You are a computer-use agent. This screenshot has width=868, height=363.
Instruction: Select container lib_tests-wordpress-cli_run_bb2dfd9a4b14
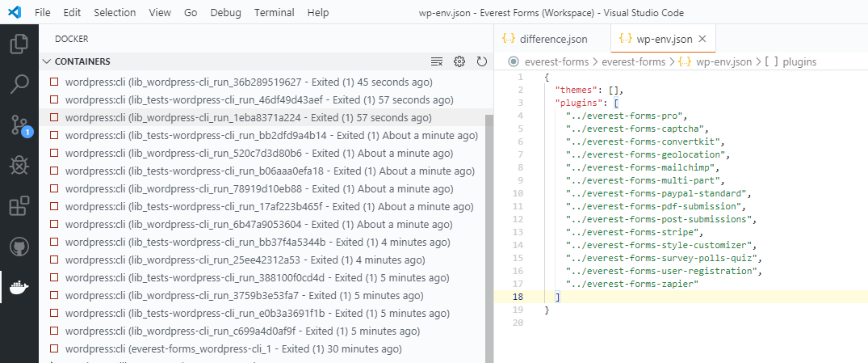click(262, 135)
